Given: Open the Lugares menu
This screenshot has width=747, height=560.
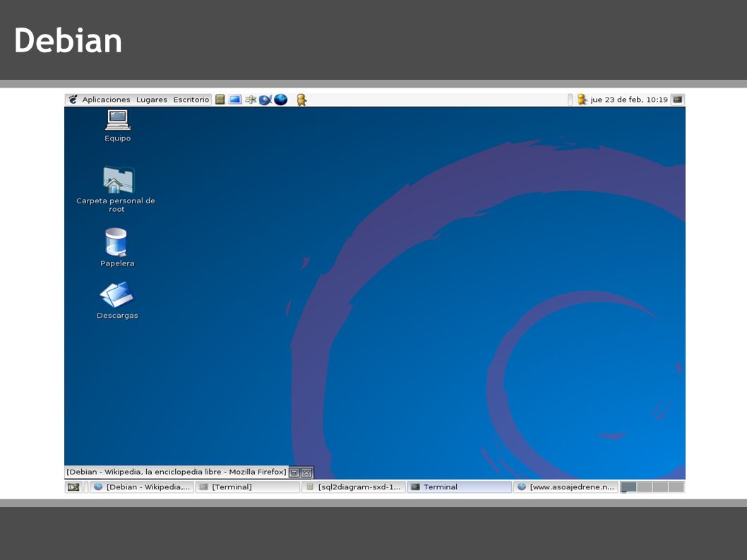Looking at the screenshot, I should (152, 100).
